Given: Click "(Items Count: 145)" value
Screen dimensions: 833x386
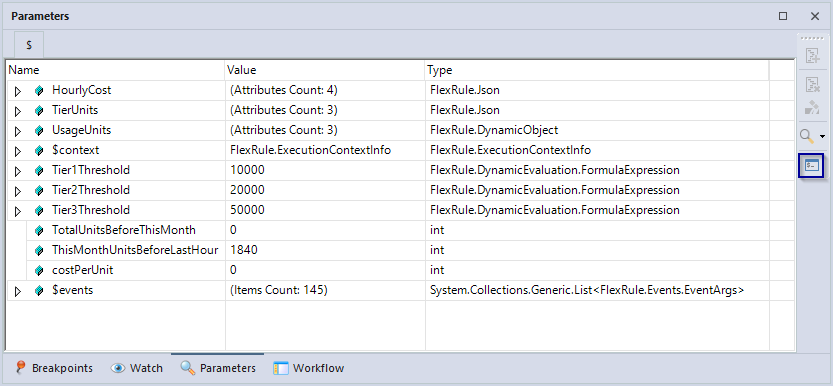Looking at the screenshot, I should (x=279, y=290).
